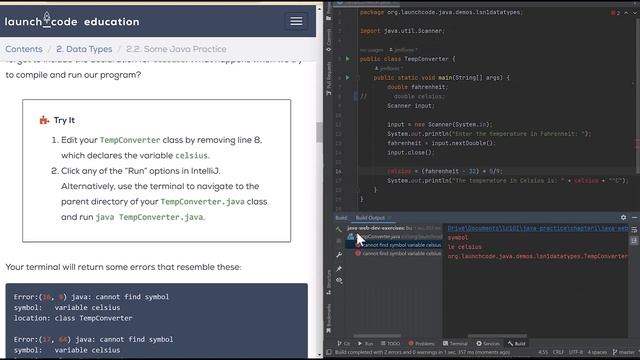Click the celsius code link in step 1

coord(191,156)
